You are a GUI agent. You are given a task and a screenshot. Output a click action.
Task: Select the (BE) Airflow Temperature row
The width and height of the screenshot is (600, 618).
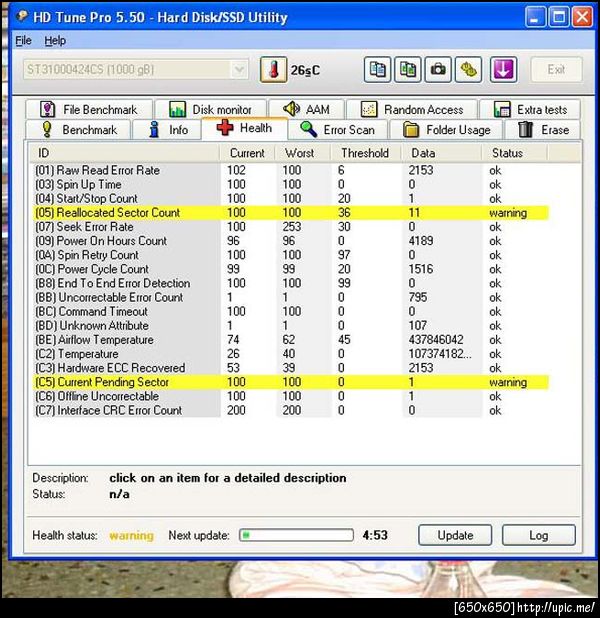click(289, 340)
